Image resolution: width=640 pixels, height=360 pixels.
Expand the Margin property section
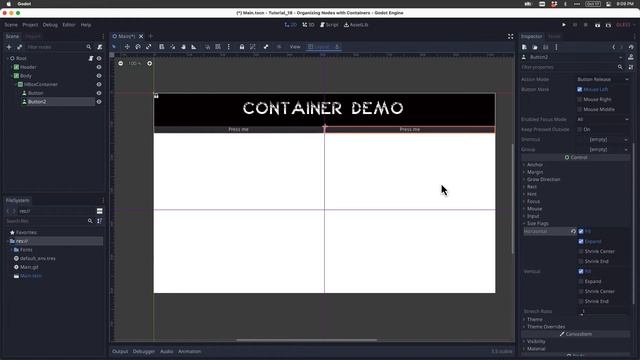[535, 172]
